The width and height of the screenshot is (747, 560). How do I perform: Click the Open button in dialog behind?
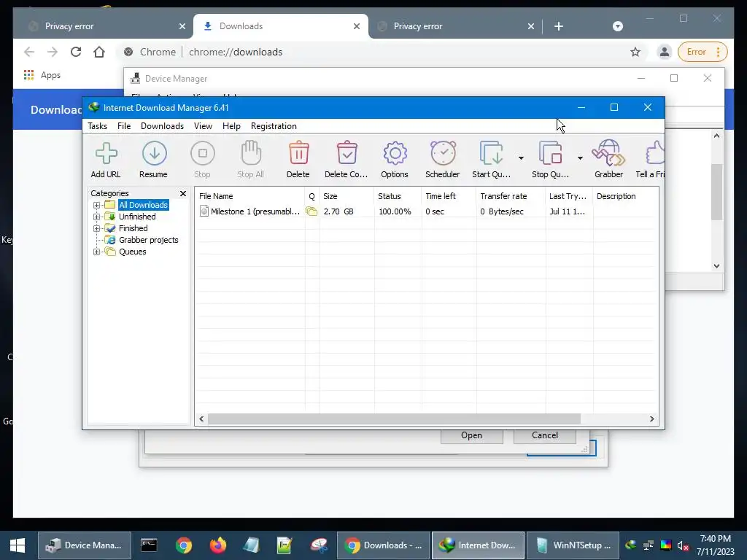pos(472,436)
